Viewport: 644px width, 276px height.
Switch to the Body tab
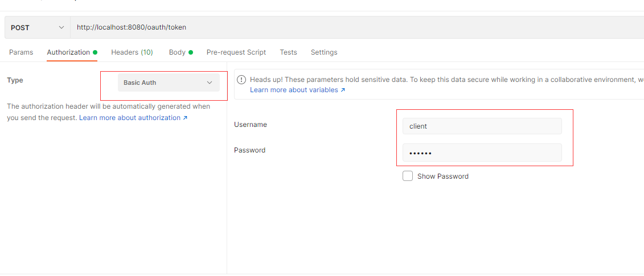[x=177, y=52]
